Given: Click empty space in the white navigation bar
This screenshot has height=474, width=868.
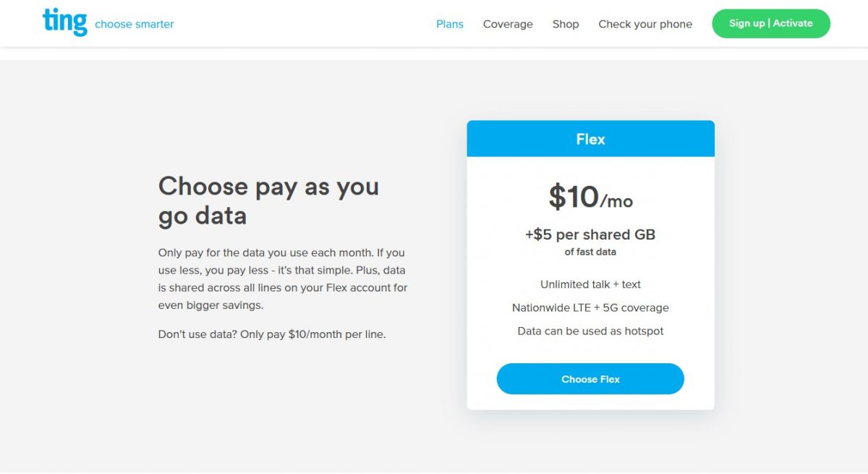Looking at the screenshot, I should click(x=304, y=23).
